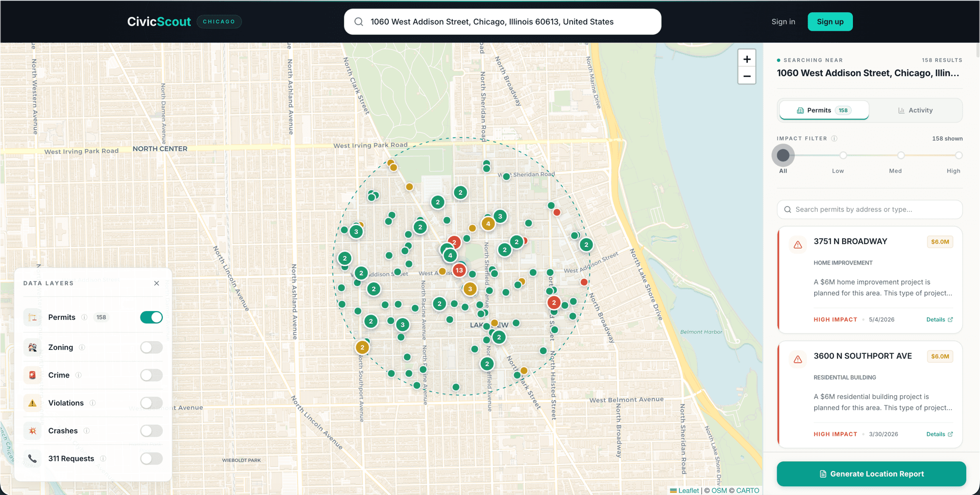This screenshot has height=495, width=980.
Task: Open info tooltip next to Crime layer
Action: point(79,375)
